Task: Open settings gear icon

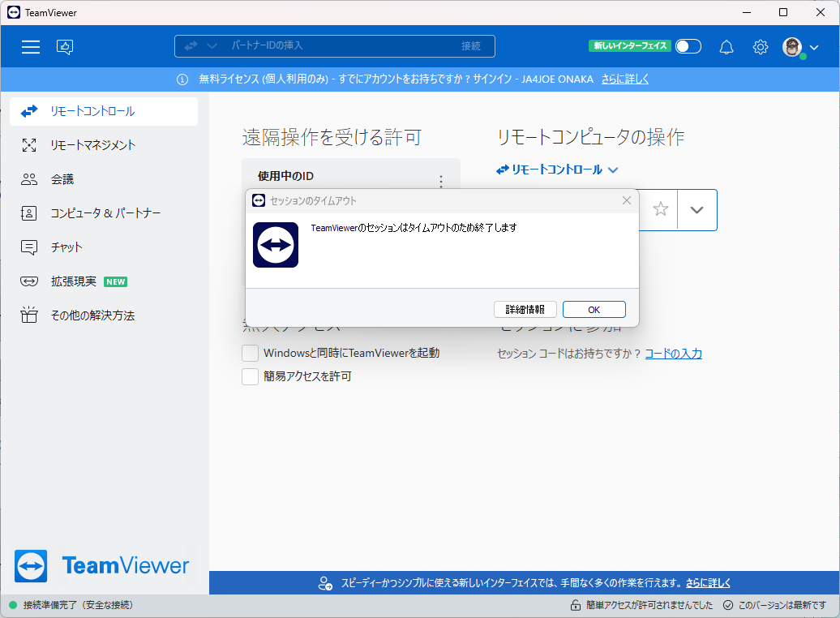Action: [761, 46]
